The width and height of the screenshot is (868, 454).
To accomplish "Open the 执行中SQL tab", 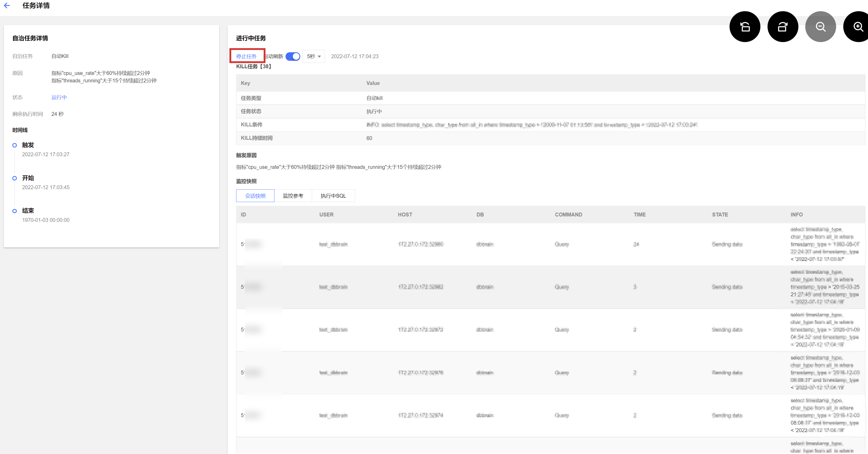I will tap(333, 196).
